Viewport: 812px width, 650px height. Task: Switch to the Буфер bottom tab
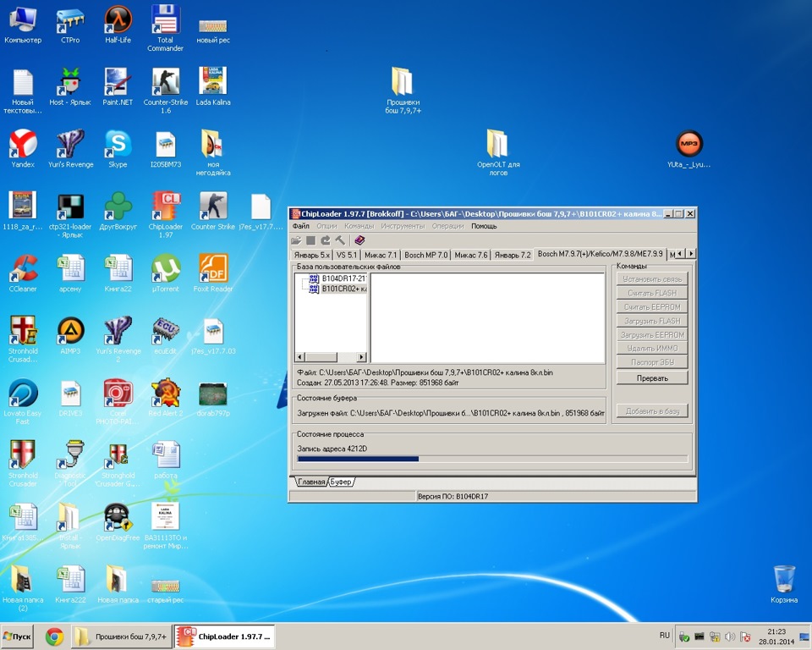click(x=341, y=482)
